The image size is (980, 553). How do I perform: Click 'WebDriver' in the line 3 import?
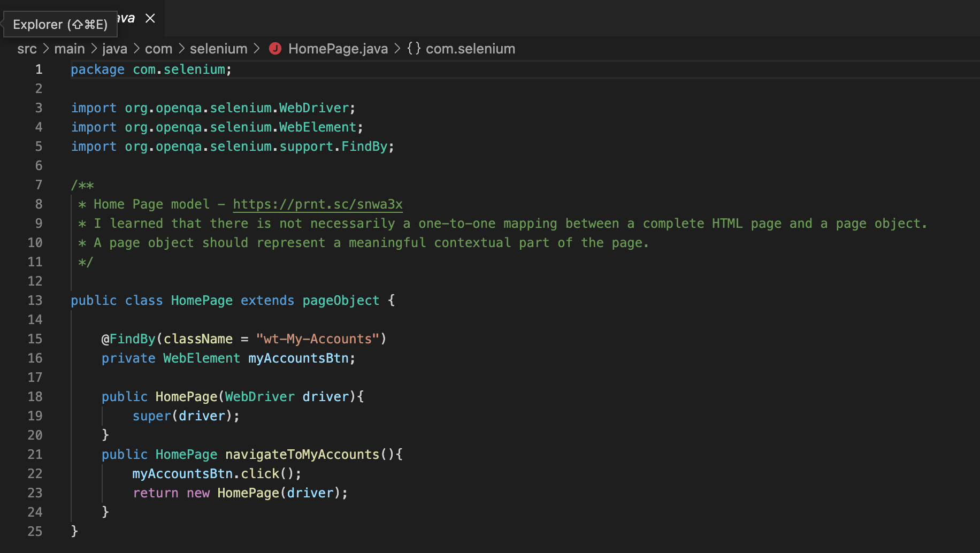coord(314,108)
